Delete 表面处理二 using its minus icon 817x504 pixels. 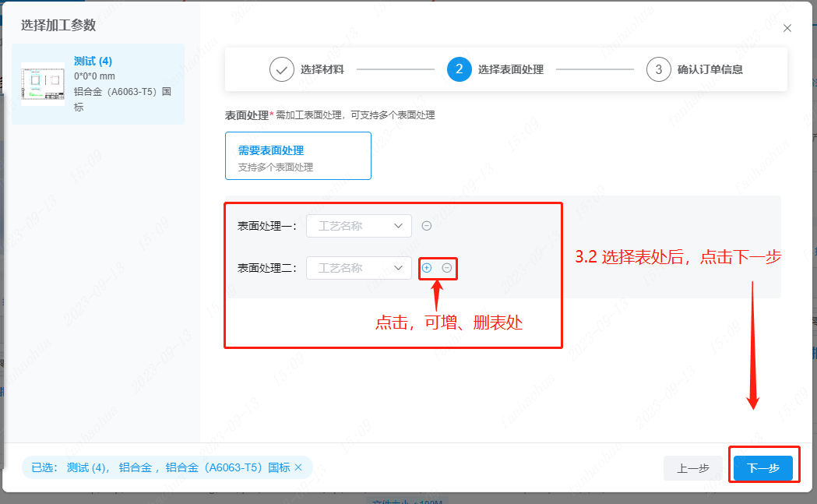coord(447,268)
